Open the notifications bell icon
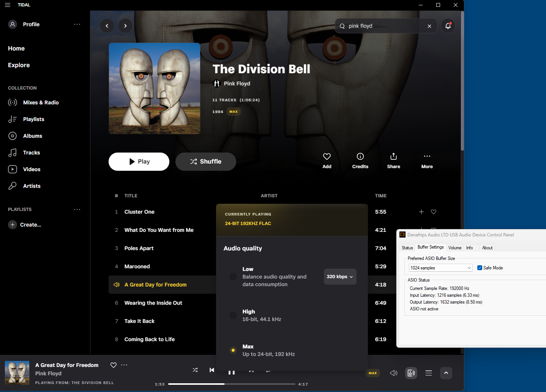Screen dimensions: 546x392 point(448,26)
